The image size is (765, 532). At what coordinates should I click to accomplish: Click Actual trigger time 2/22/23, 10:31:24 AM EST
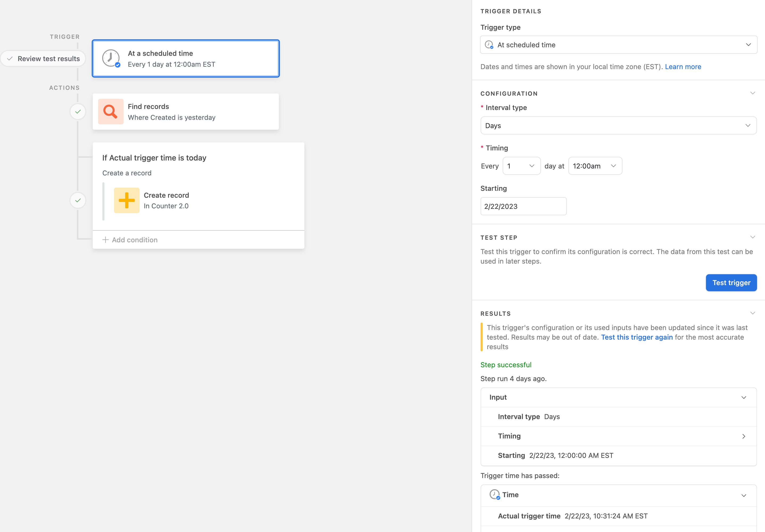618,516
